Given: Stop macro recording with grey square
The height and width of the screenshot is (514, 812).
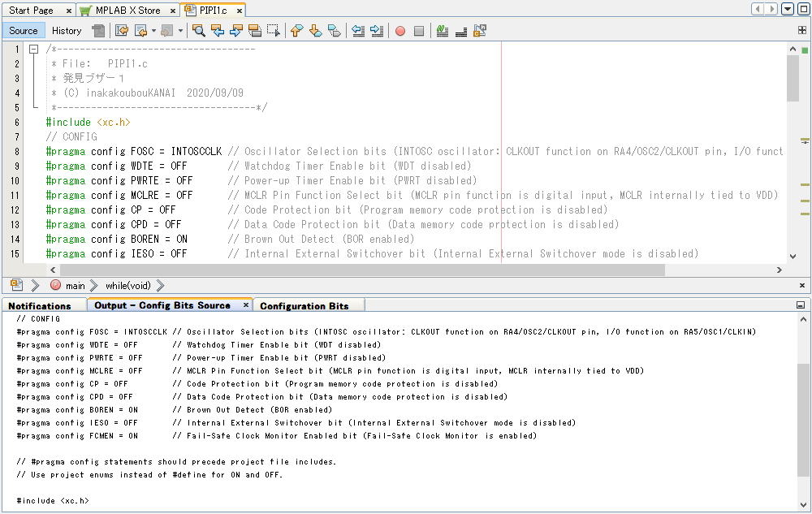Looking at the screenshot, I should (x=419, y=31).
